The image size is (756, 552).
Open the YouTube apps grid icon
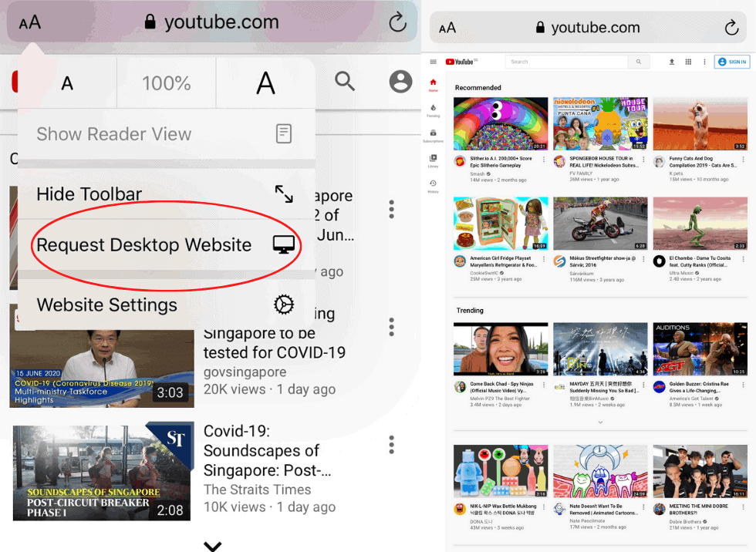[688, 62]
